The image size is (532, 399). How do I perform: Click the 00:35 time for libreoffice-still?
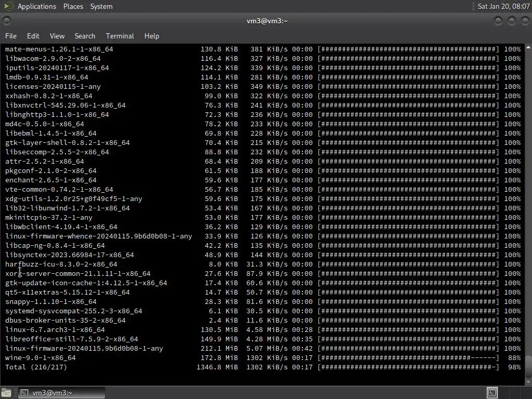[x=302, y=339]
